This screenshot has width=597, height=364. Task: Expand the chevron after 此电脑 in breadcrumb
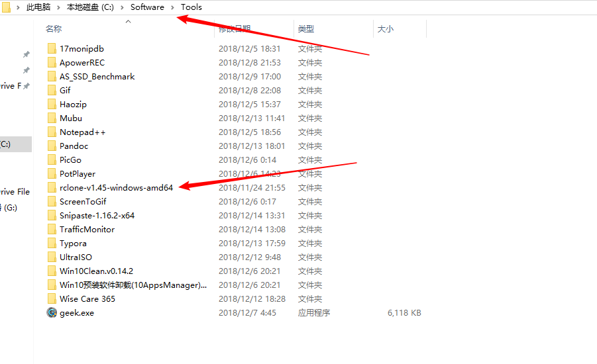pos(58,7)
